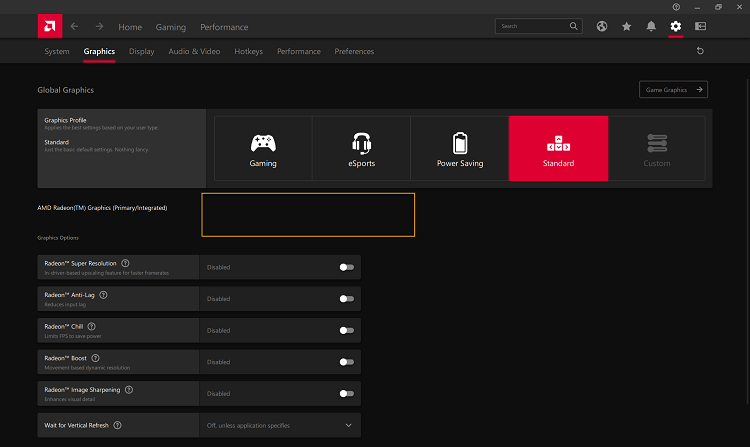The image size is (750, 447).
Task: Choose the Power Saving profile
Action: click(459, 148)
